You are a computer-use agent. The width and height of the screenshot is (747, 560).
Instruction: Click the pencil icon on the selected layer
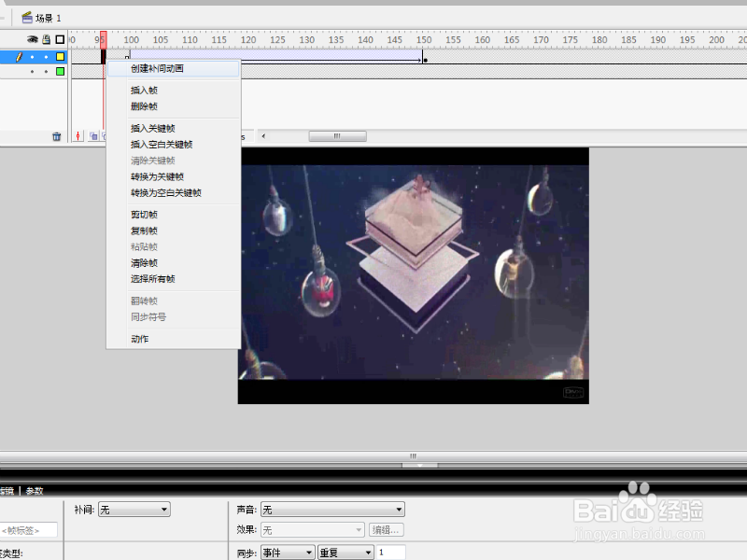(x=19, y=57)
